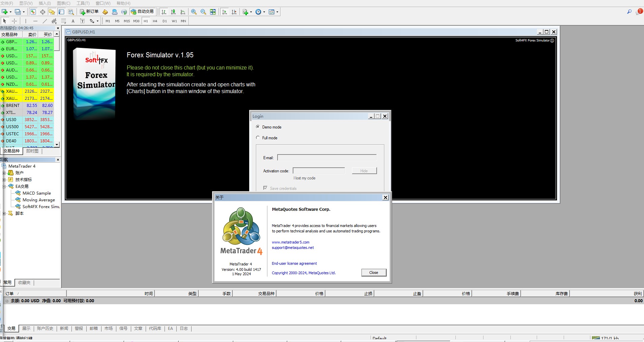
Task: Select the trendline drawing tool
Action: click(45, 21)
